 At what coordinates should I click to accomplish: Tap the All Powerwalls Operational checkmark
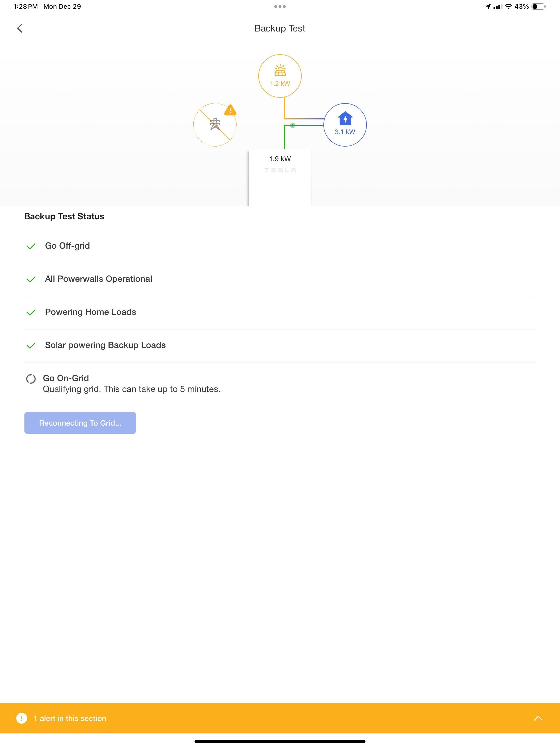point(31,279)
